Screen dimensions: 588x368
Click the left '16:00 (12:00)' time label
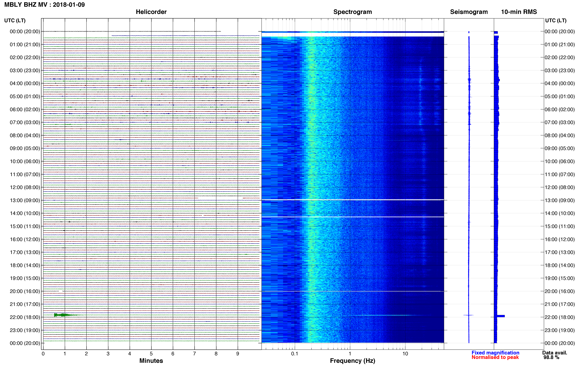[x=25, y=239]
